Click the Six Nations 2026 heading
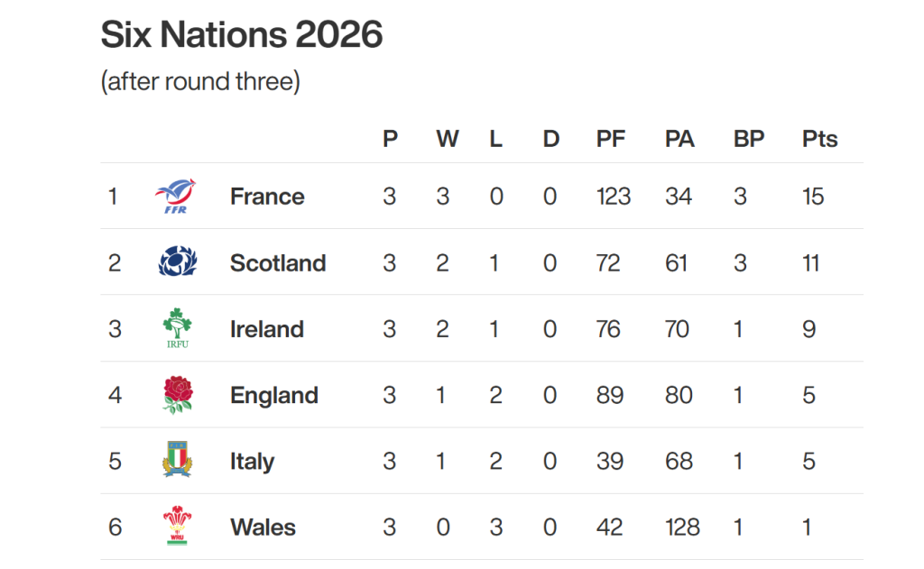Viewport: 924px width, 569px height. (241, 35)
